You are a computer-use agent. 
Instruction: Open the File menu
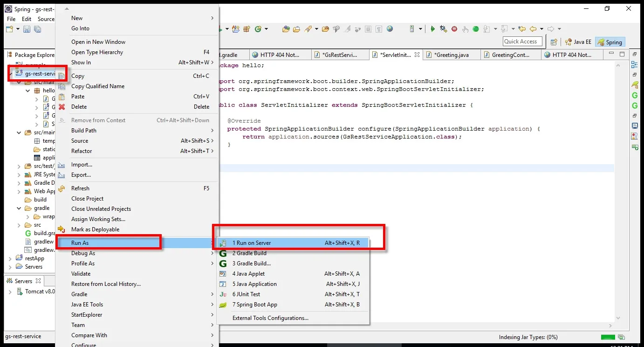point(11,19)
